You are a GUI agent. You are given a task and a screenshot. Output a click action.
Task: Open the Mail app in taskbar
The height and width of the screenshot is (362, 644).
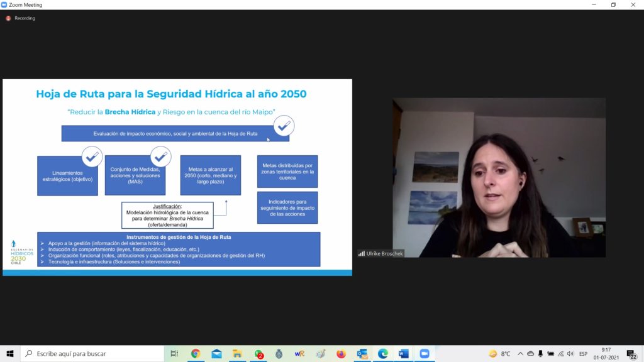pyautogui.click(x=216, y=354)
